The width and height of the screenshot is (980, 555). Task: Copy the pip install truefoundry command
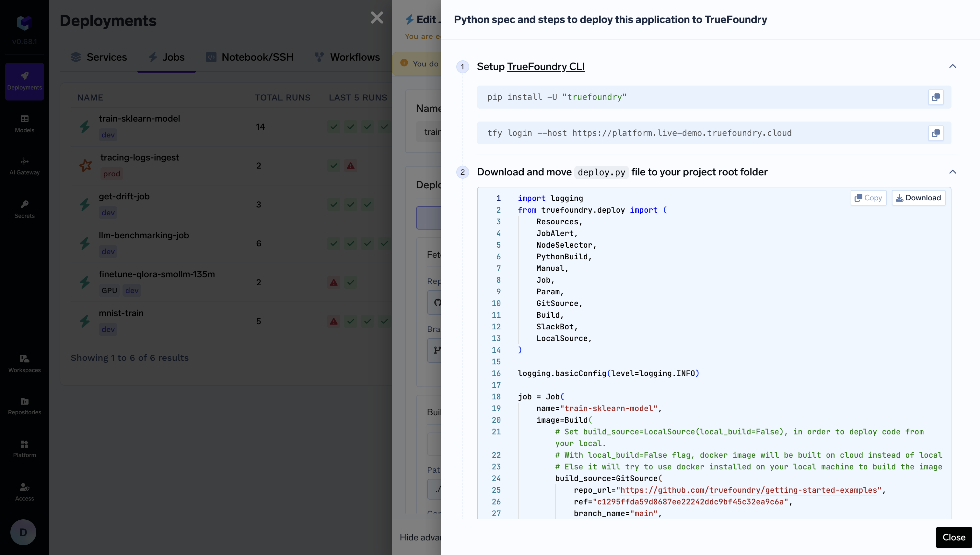pos(936,97)
